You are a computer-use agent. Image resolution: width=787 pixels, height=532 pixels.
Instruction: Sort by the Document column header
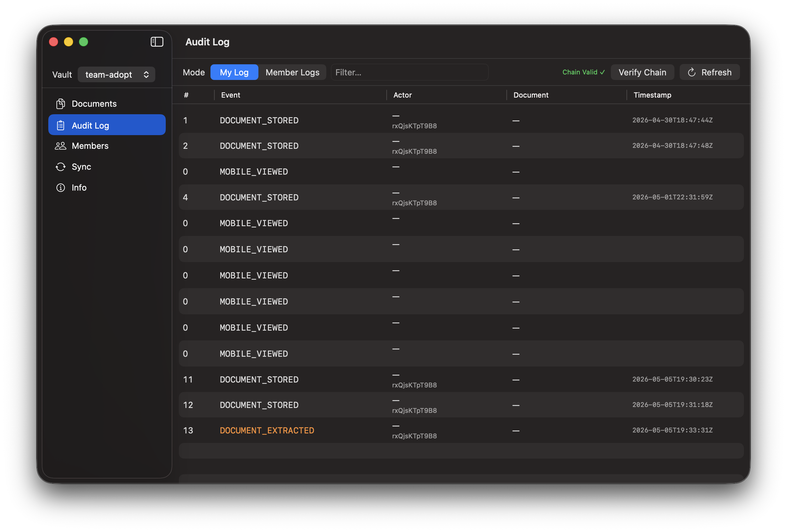pos(531,95)
